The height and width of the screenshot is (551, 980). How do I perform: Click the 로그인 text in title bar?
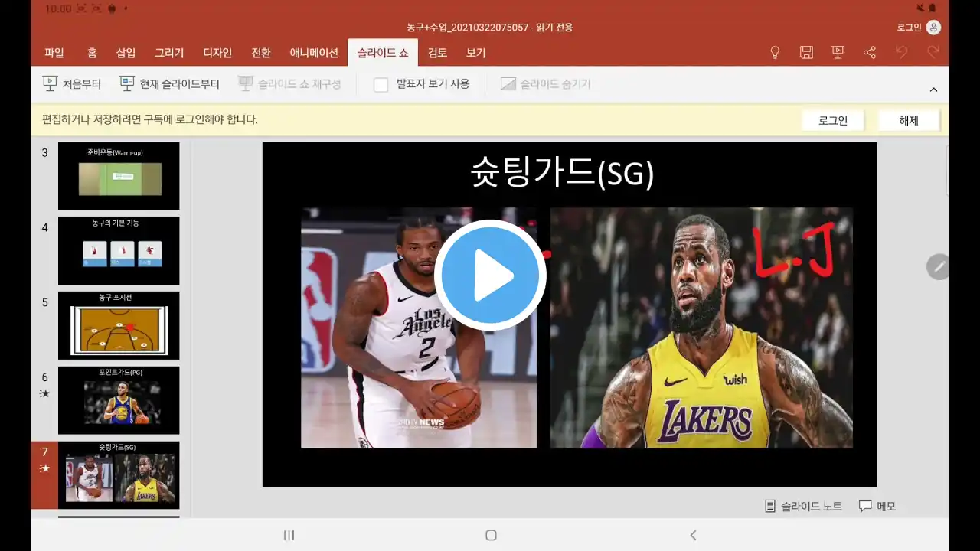point(909,28)
